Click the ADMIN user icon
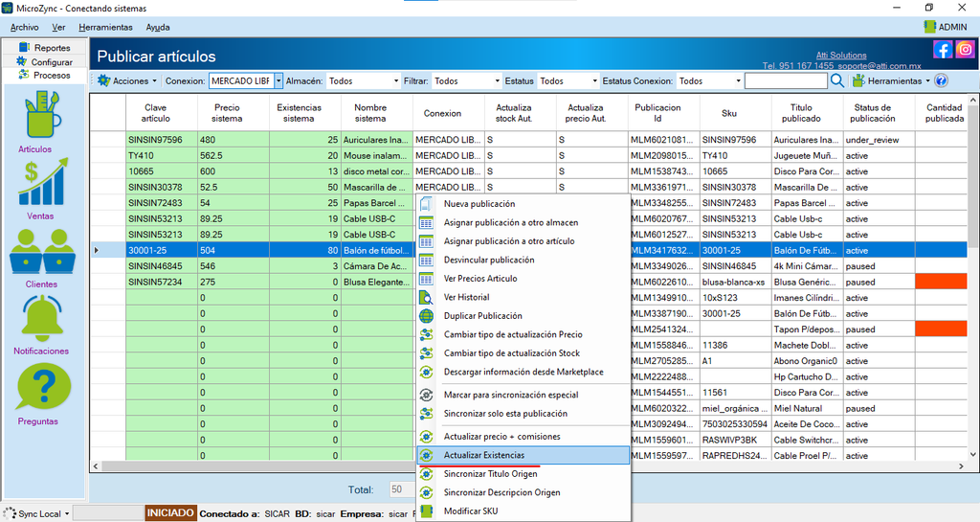Viewport: 980px width, 522px height. tap(929, 27)
